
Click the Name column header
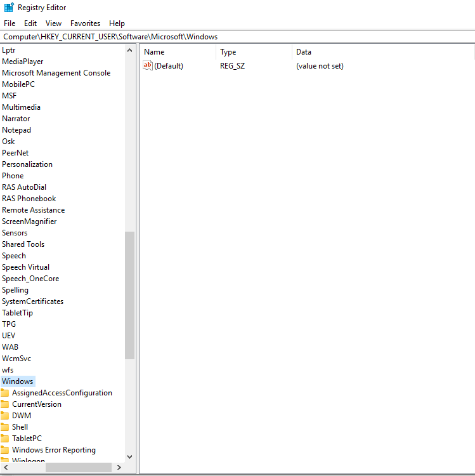click(179, 52)
